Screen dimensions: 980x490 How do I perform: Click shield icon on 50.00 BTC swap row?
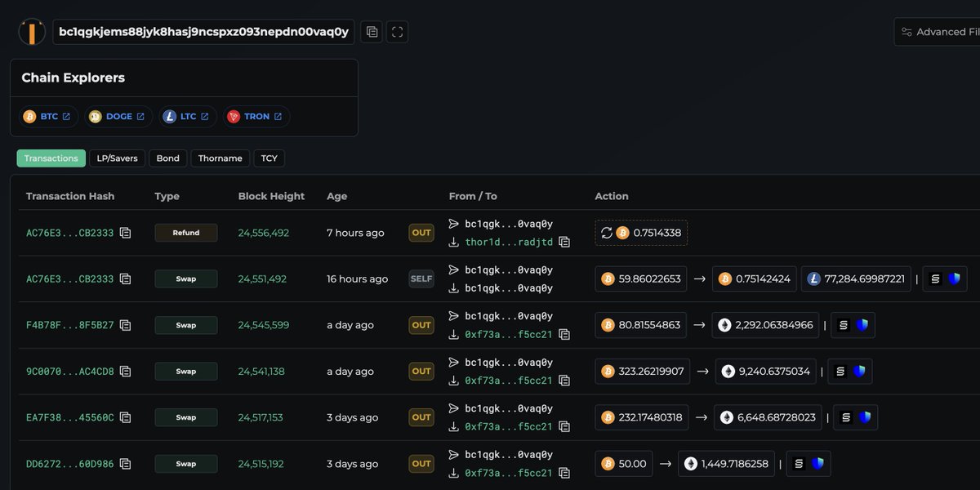pos(817,464)
